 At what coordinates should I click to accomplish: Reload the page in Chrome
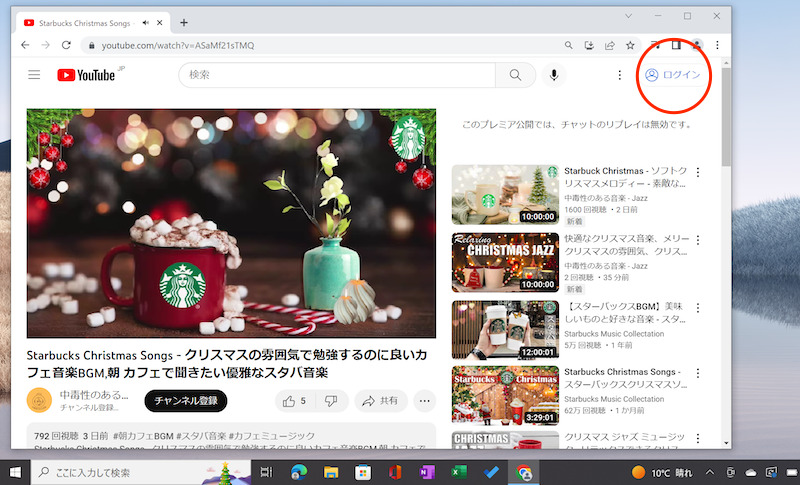click(x=66, y=45)
